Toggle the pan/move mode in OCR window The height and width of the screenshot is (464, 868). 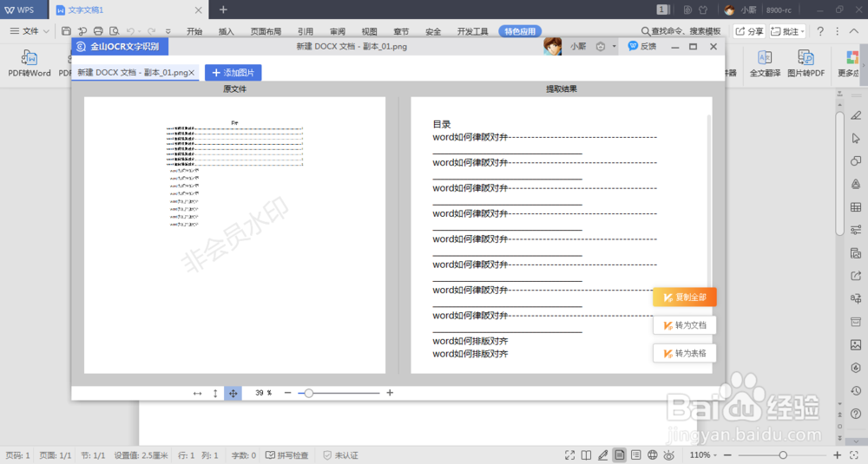coord(233,393)
